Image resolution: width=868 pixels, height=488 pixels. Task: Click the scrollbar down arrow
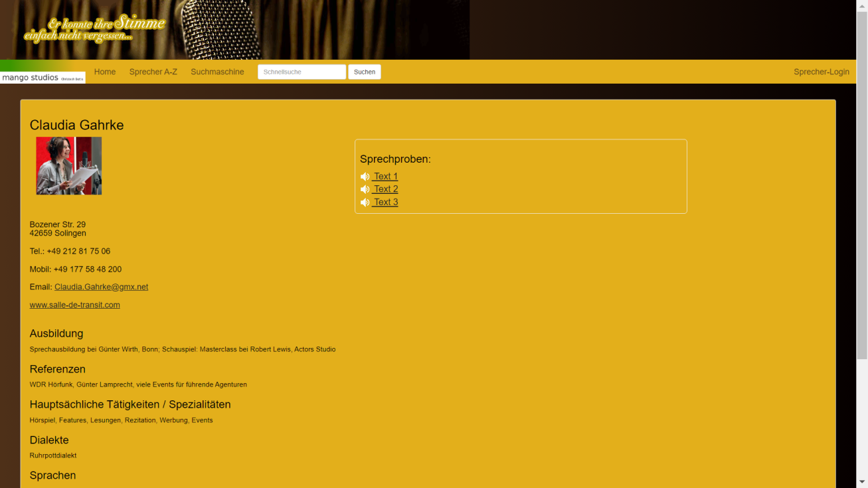tap(862, 482)
